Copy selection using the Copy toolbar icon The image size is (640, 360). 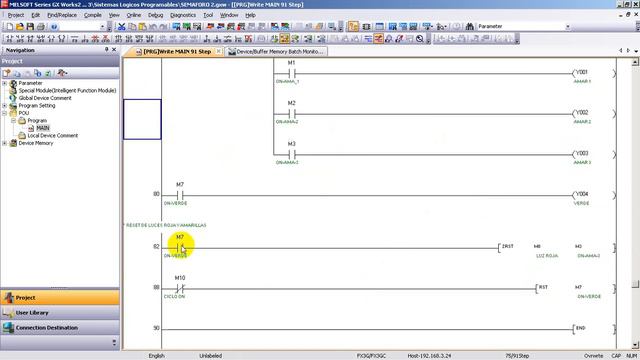click(132, 27)
